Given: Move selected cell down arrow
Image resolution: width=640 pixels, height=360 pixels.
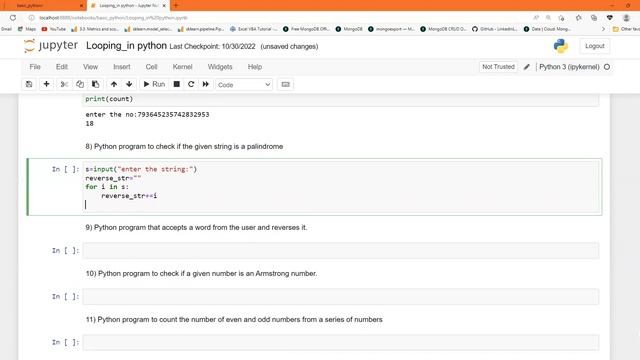Looking at the screenshot, I should coord(129,84).
